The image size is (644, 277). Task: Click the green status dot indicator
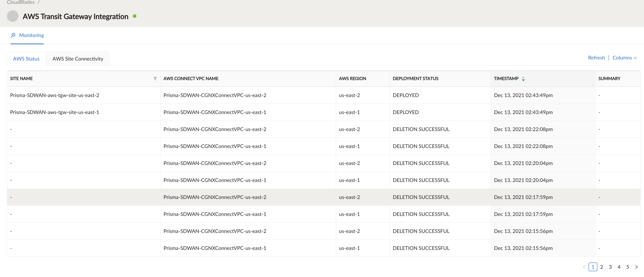tap(135, 16)
